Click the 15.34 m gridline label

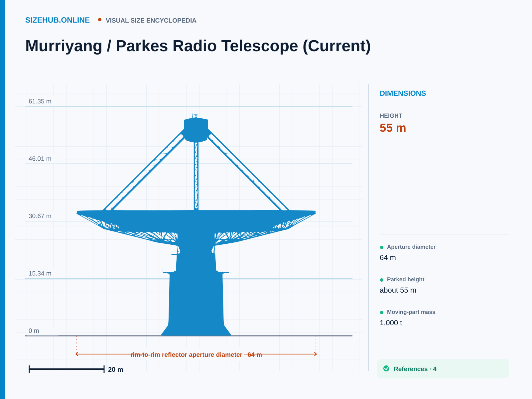[x=40, y=273]
